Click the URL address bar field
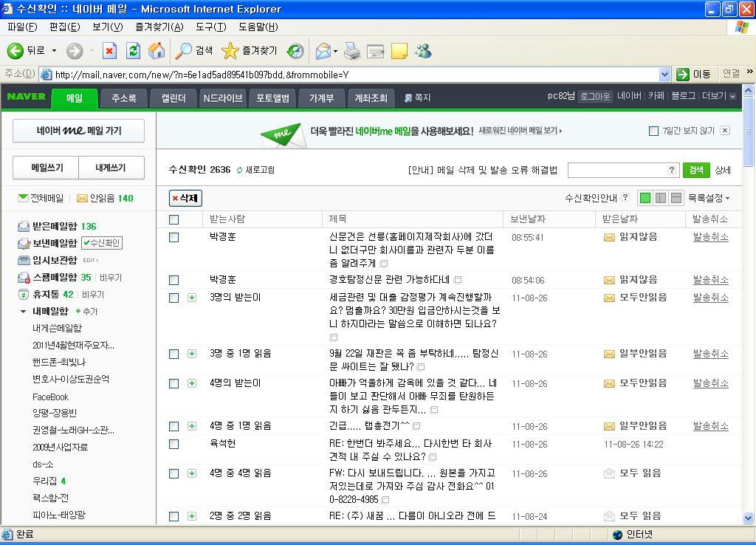756x545 pixels. click(355, 75)
